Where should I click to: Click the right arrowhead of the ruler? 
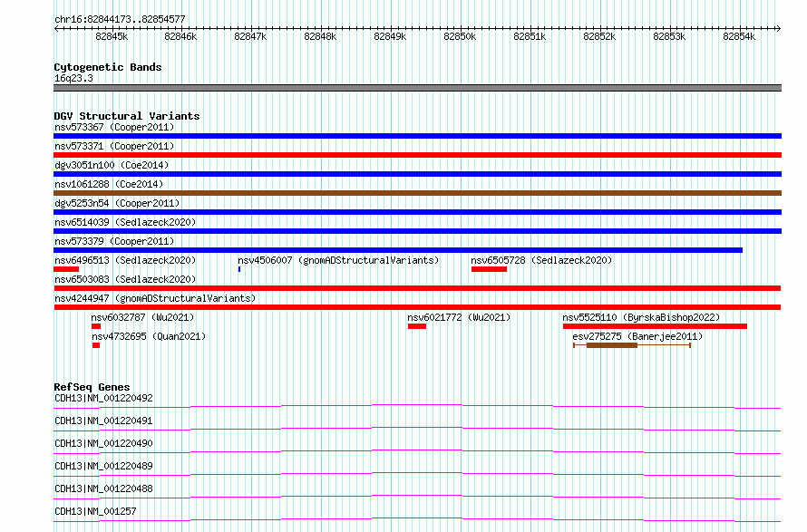pos(779,28)
